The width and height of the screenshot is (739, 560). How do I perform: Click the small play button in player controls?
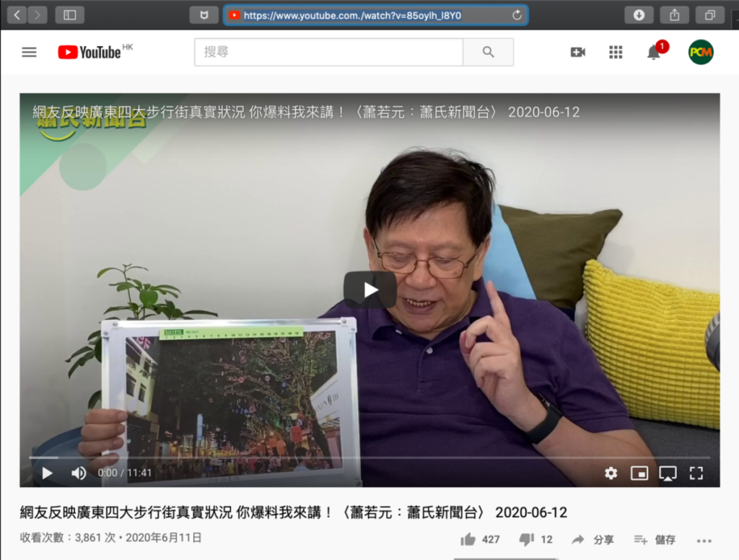[47, 473]
